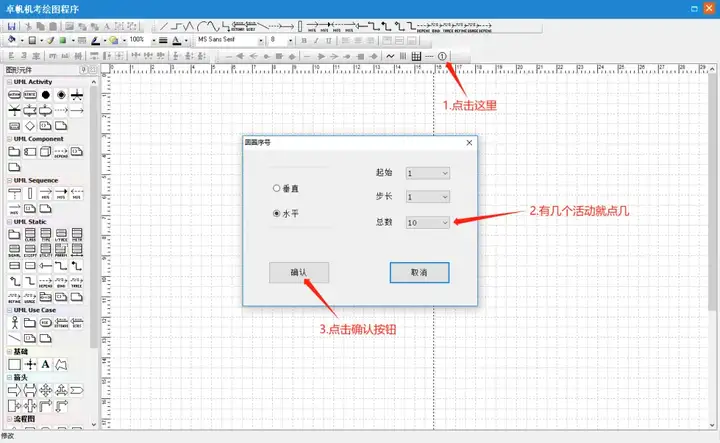Click the circled-number sequence icon in toolbar
Screen dimensions: 720x443
coord(442,56)
